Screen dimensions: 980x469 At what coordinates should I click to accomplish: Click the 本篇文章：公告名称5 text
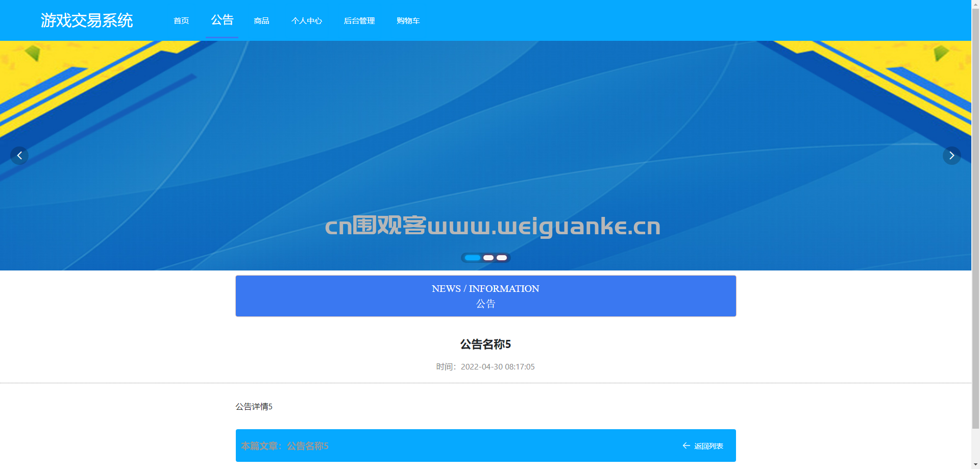[x=285, y=446]
